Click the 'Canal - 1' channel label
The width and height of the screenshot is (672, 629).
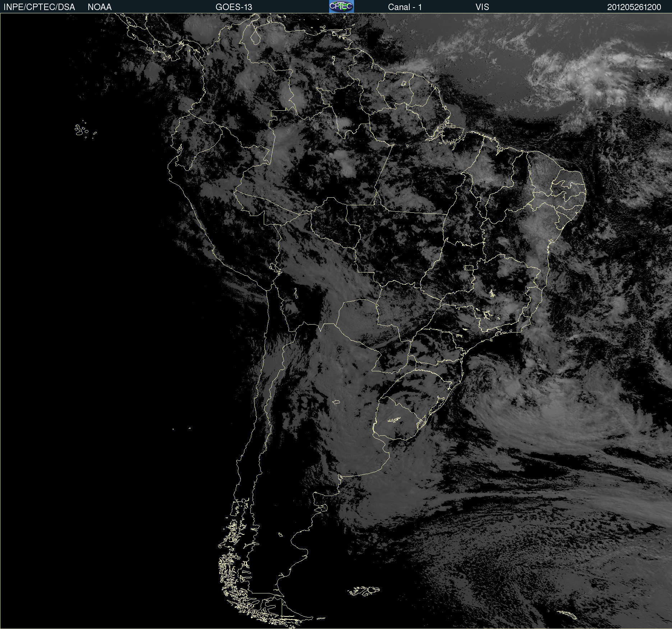click(x=405, y=7)
